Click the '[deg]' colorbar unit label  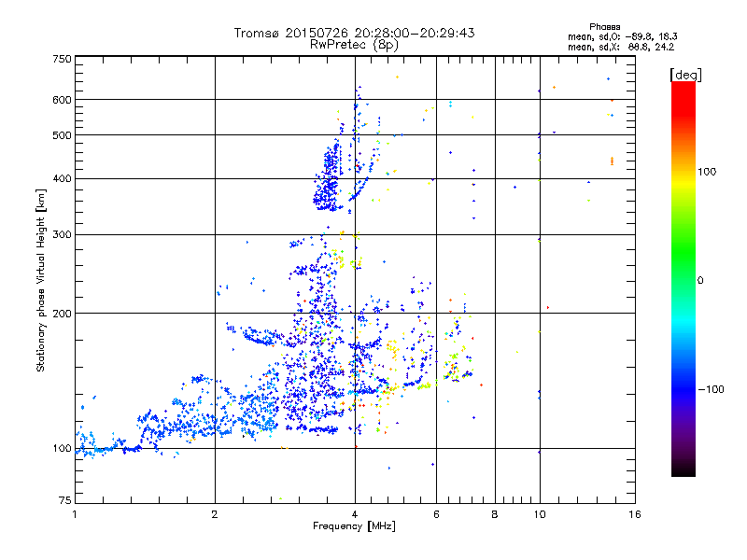(685, 75)
